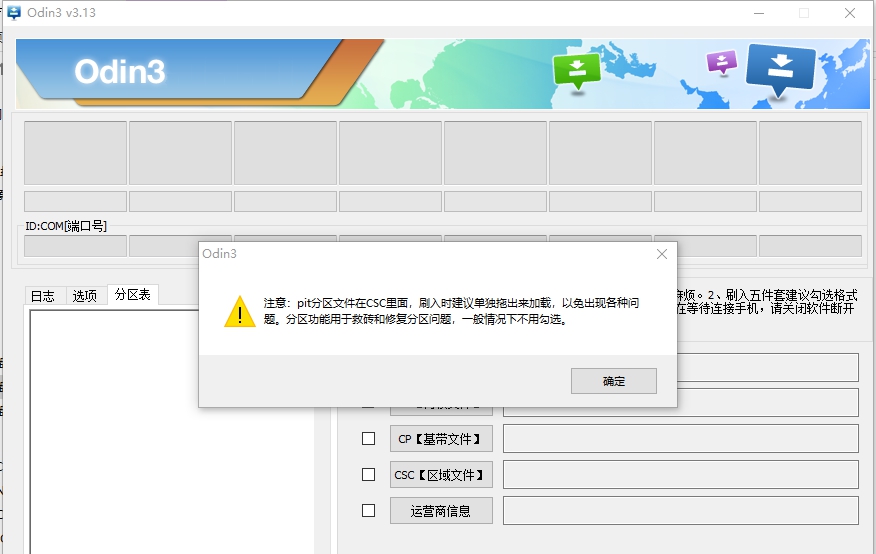
Task: Minimize the Odin3 v3.13 window
Action: [759, 13]
